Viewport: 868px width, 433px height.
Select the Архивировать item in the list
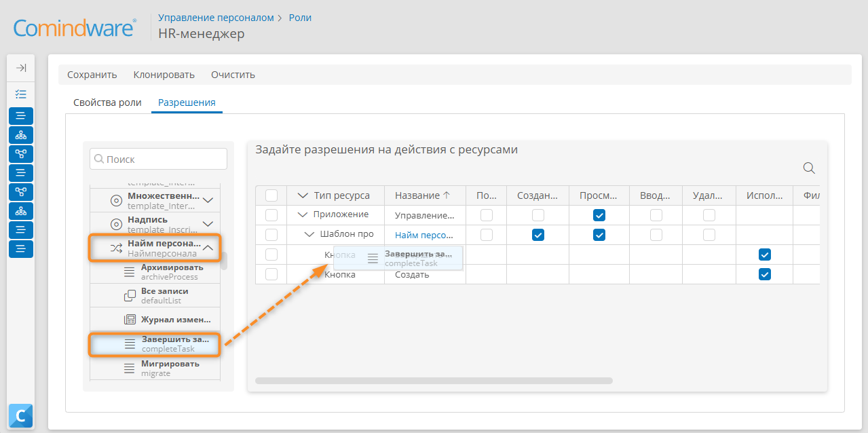155,271
